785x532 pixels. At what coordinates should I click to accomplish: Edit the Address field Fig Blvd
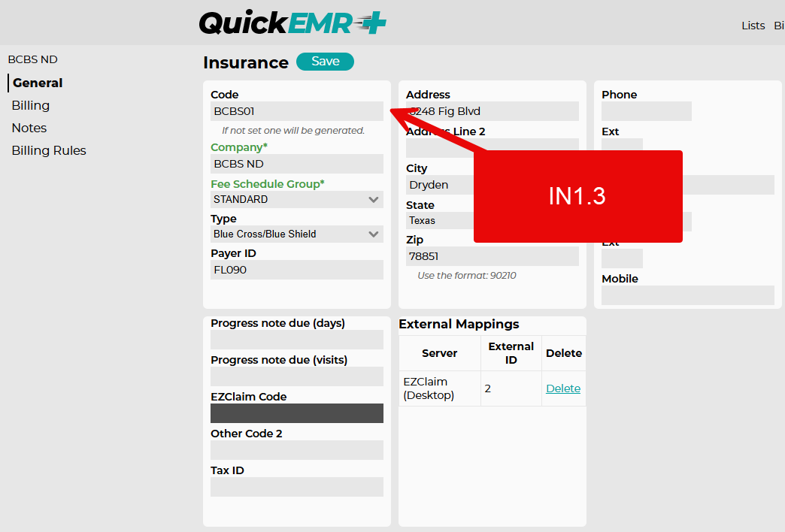point(492,111)
